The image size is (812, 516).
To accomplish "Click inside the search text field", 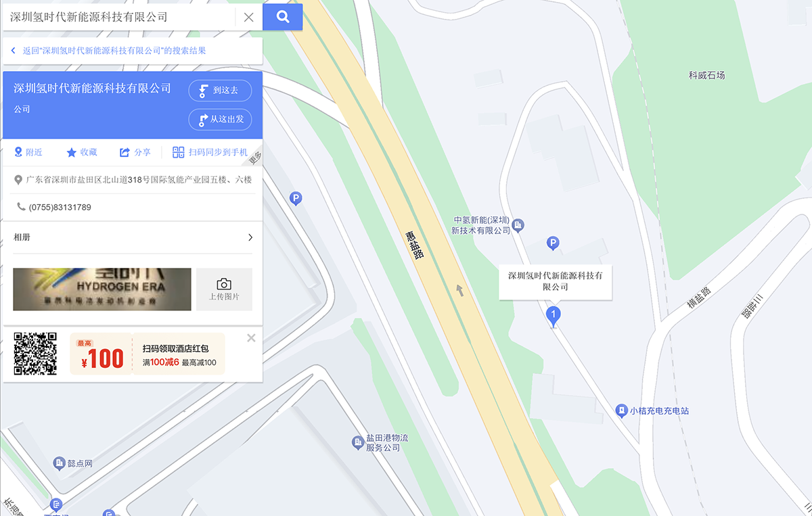I will click(x=120, y=17).
